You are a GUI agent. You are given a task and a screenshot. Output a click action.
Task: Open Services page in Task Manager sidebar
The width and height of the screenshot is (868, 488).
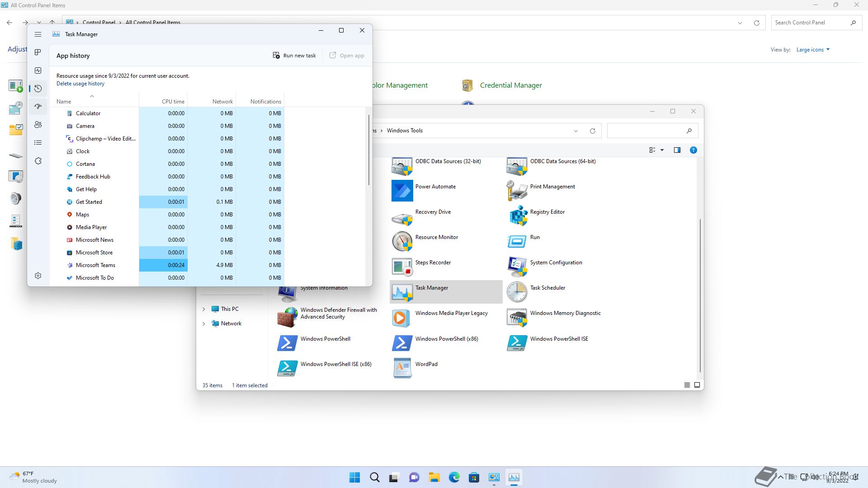pos(38,161)
